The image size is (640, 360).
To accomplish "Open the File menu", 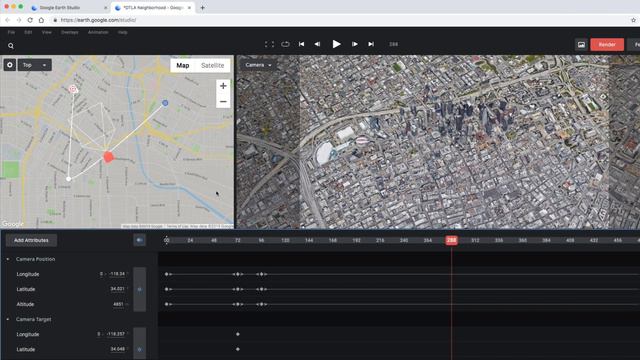I will (11, 32).
